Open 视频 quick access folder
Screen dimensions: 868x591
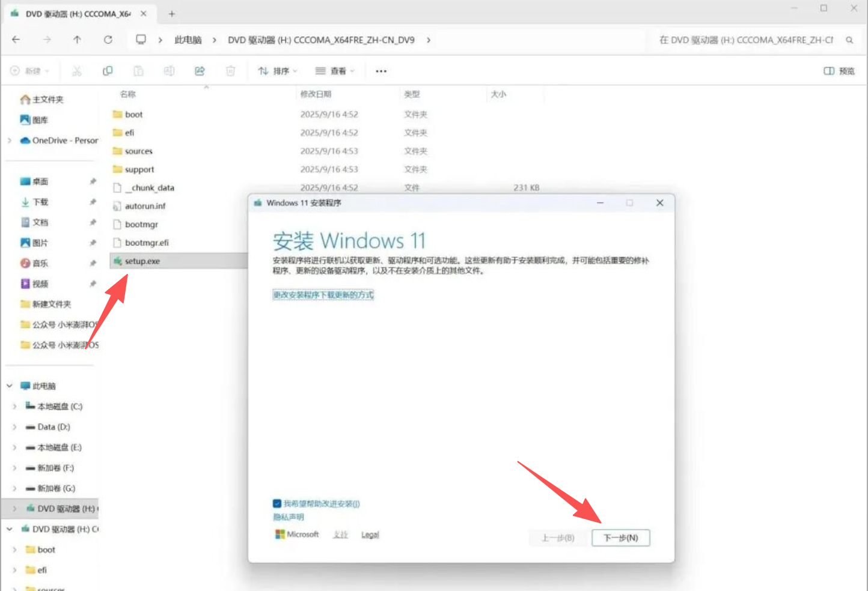point(34,283)
